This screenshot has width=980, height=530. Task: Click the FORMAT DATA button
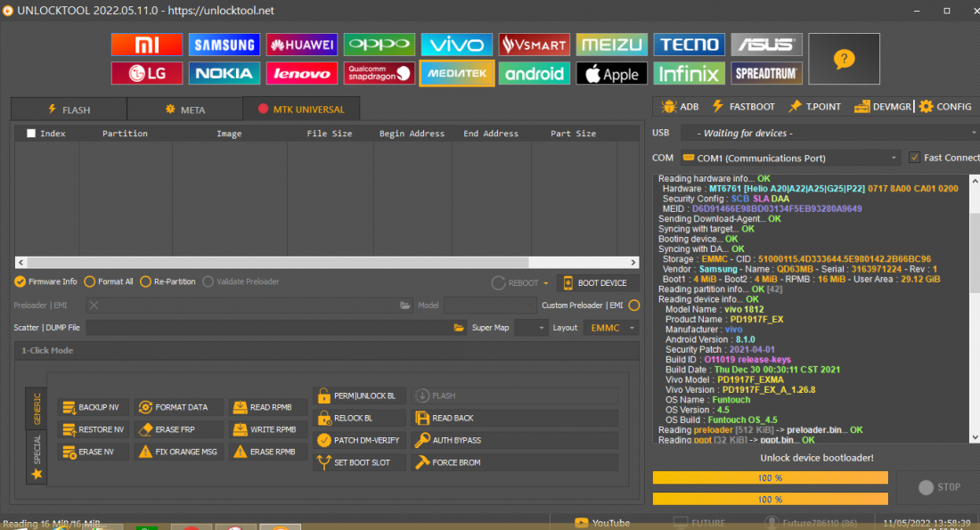click(178, 407)
